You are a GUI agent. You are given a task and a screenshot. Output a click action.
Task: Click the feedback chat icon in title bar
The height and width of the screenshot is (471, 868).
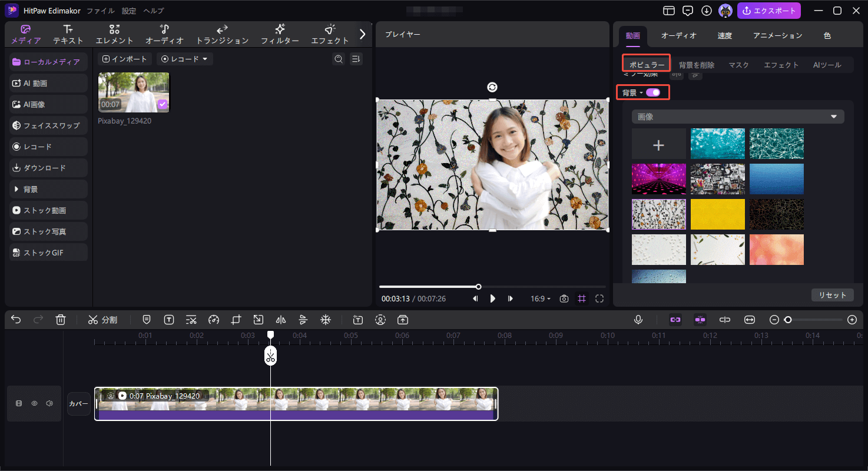tap(687, 11)
